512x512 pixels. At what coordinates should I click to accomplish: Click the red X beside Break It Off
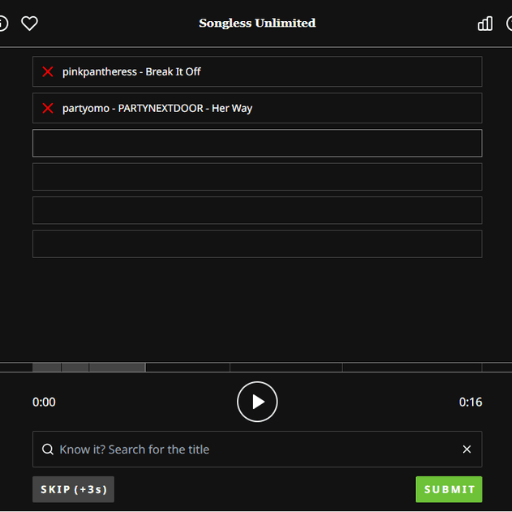(x=48, y=72)
